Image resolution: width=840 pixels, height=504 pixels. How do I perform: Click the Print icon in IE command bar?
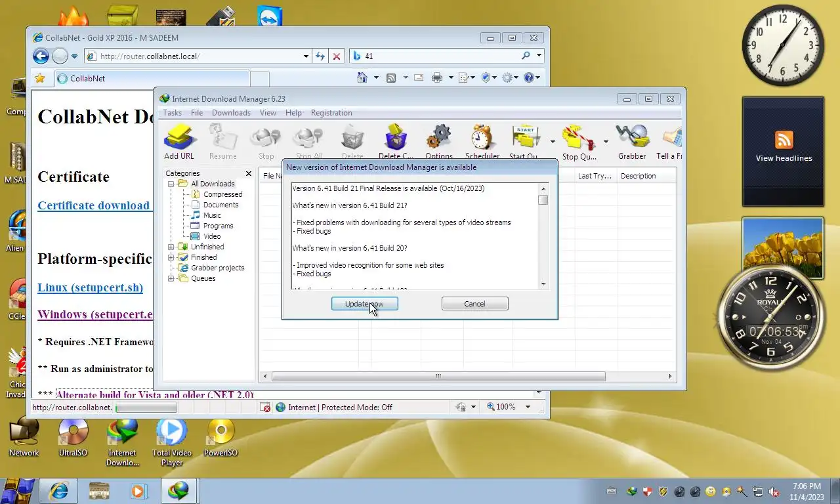[437, 77]
